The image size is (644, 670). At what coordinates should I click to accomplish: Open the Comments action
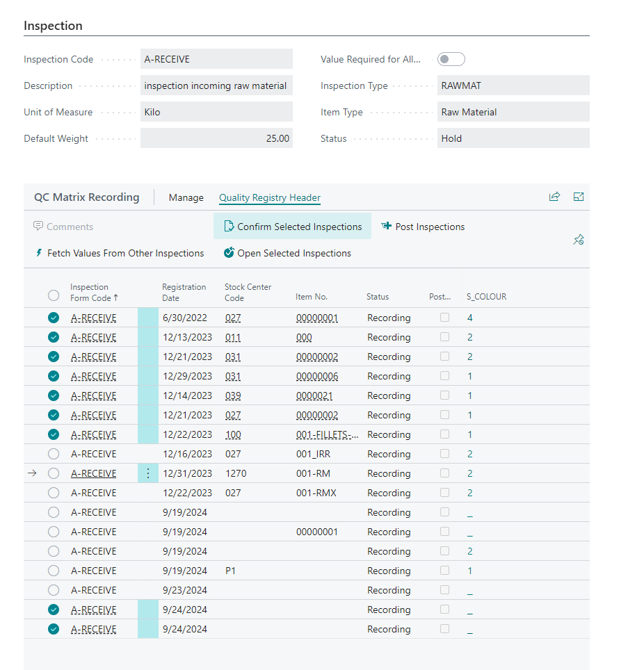pyautogui.click(x=63, y=227)
